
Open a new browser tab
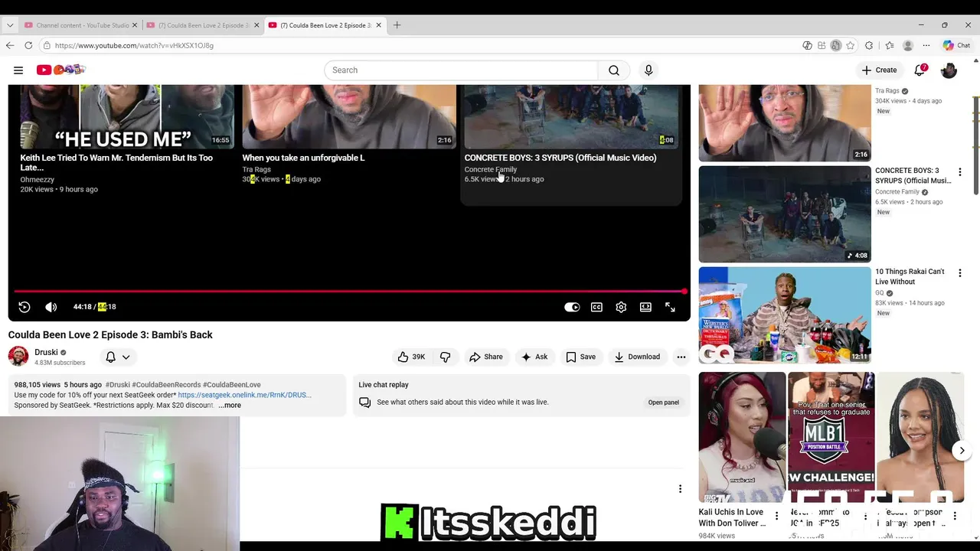click(397, 25)
